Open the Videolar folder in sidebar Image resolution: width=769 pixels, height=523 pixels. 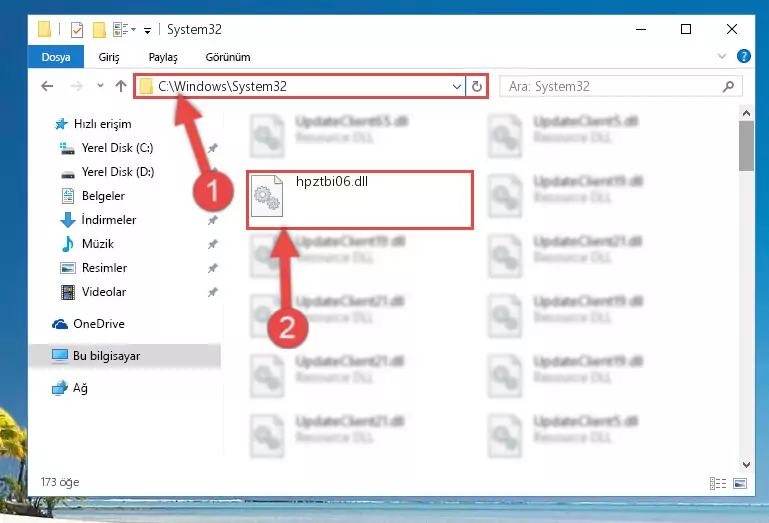point(103,292)
